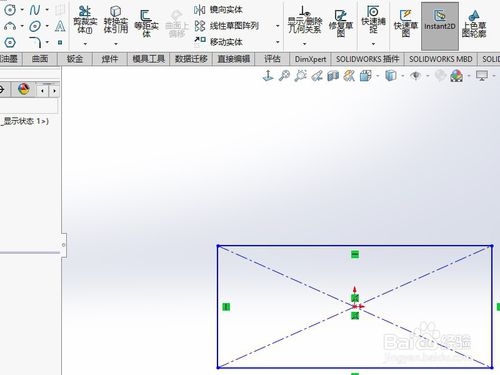500x375 pixels.
Task: Click the 剪裁实体 trim entities tool
Action: pyautogui.click(x=85, y=20)
